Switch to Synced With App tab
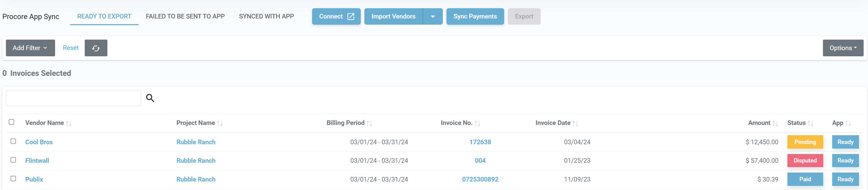Image resolution: width=868 pixels, height=190 pixels. tap(266, 16)
